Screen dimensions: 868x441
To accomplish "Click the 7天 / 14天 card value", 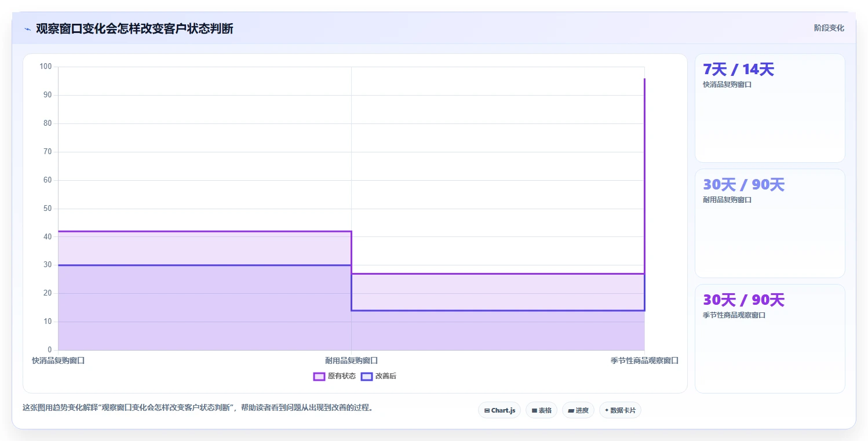I will tap(738, 70).
